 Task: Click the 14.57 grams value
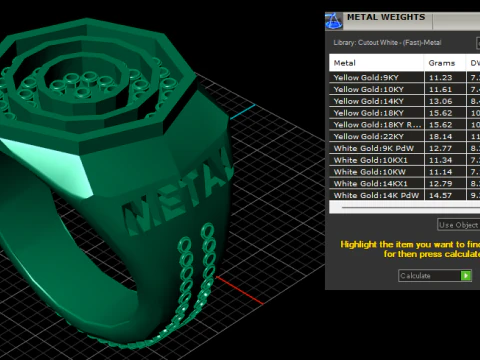pyautogui.click(x=440, y=195)
